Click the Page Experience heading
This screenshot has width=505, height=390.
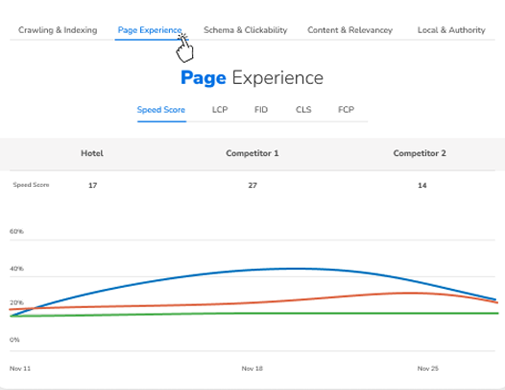(x=252, y=78)
